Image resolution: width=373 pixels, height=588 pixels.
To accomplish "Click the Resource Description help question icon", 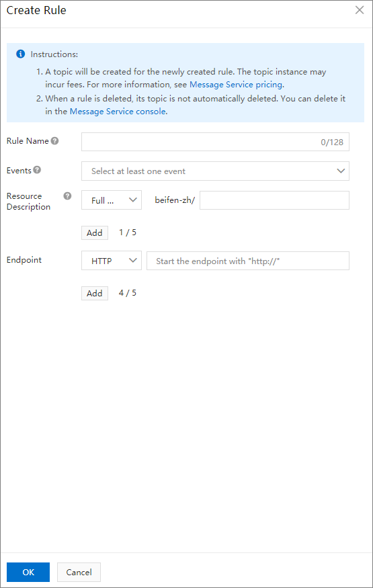I will [67, 196].
